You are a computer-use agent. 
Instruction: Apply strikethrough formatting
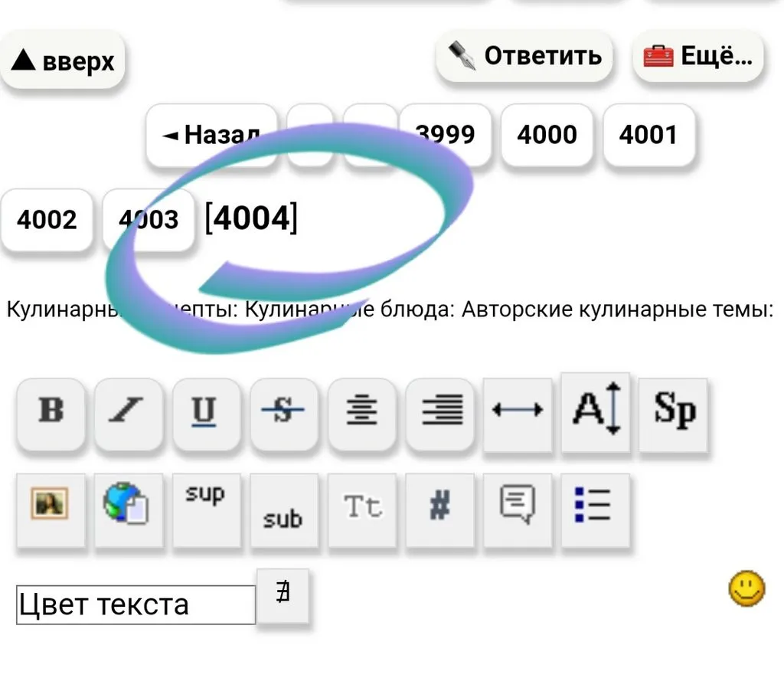pyautogui.click(x=283, y=412)
